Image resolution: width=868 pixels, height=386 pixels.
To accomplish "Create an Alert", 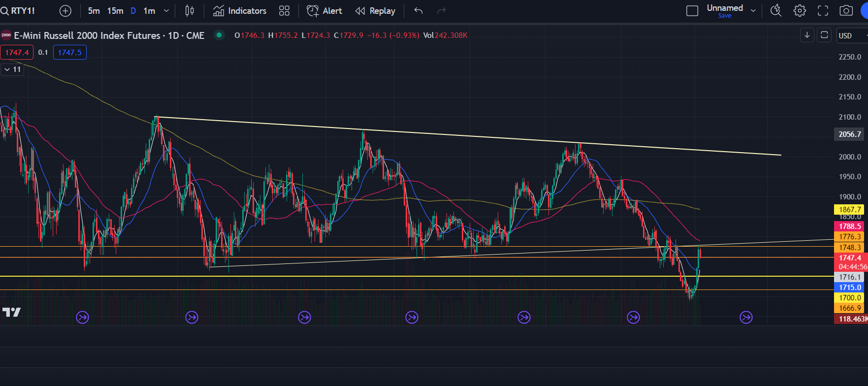I will (324, 11).
